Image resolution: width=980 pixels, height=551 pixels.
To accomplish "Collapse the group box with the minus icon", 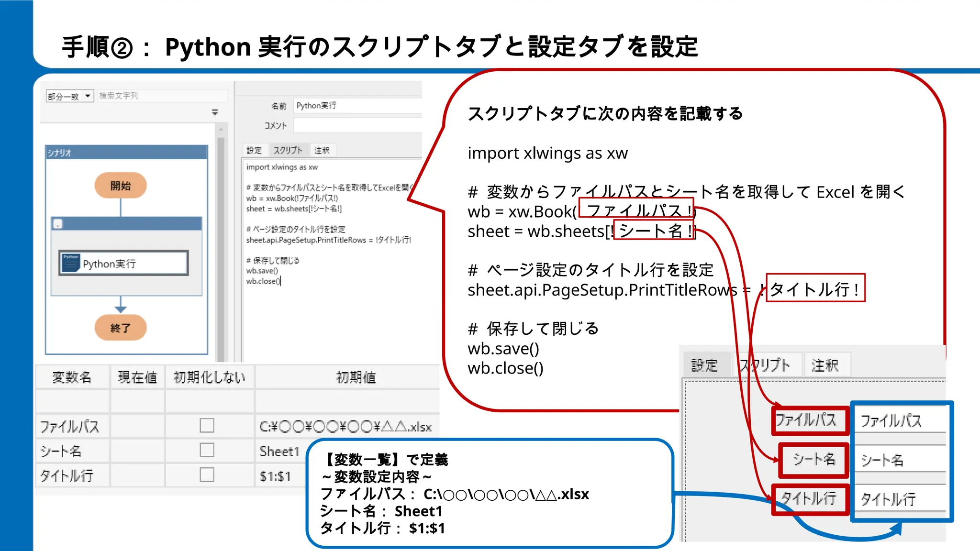I will pyautogui.click(x=58, y=224).
